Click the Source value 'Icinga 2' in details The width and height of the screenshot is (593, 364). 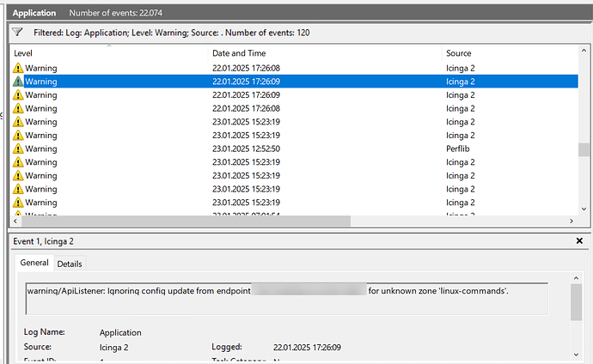[x=113, y=348]
